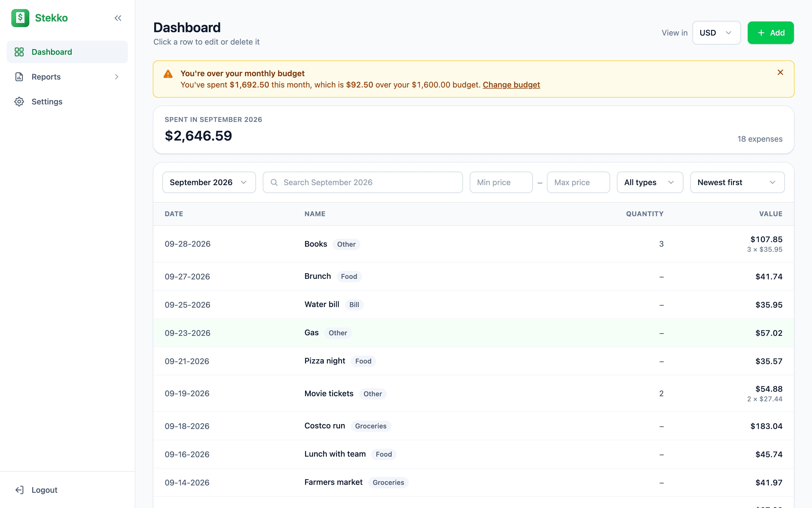Open Reports in the sidebar
This screenshot has height=508, width=812.
tap(67, 76)
